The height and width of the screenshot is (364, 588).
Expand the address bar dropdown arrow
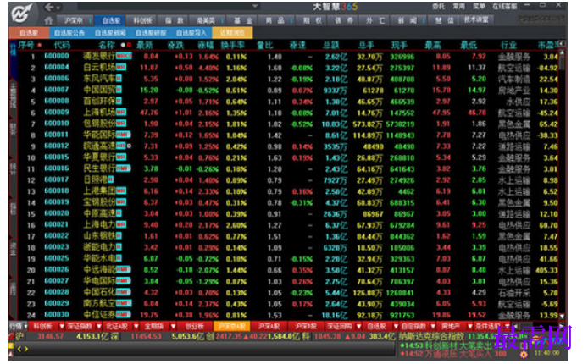pyautogui.click(x=255, y=7)
